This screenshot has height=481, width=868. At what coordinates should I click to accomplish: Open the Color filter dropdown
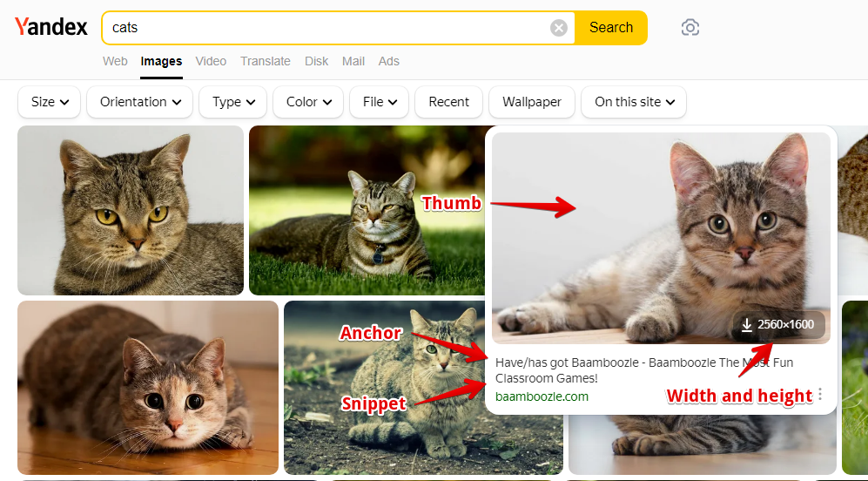tap(308, 102)
